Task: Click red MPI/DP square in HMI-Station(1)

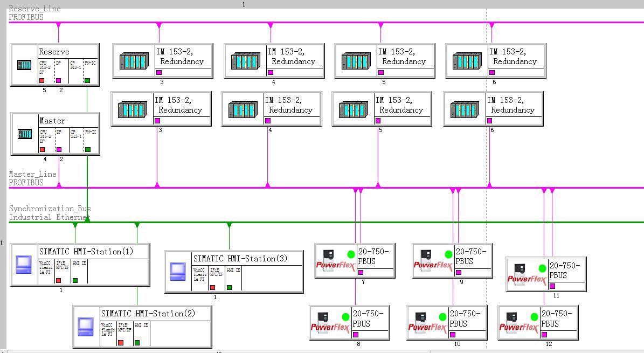Action: 58,280
